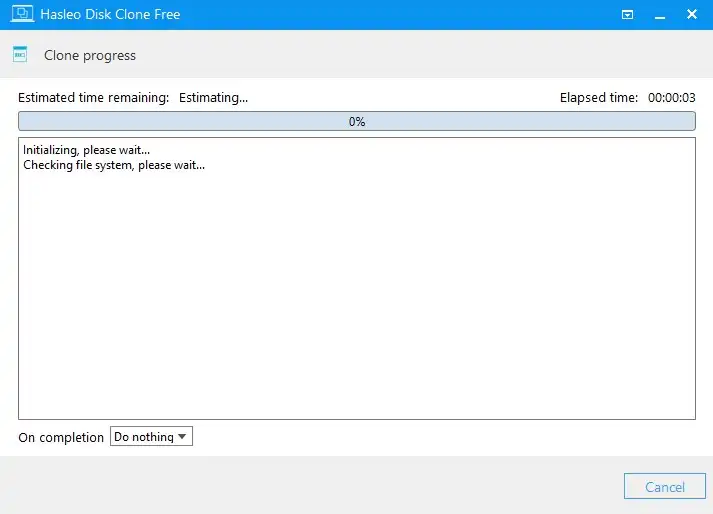The height and width of the screenshot is (514, 713).
Task: Click the 'Elapsed time:' label
Action: coord(599,98)
